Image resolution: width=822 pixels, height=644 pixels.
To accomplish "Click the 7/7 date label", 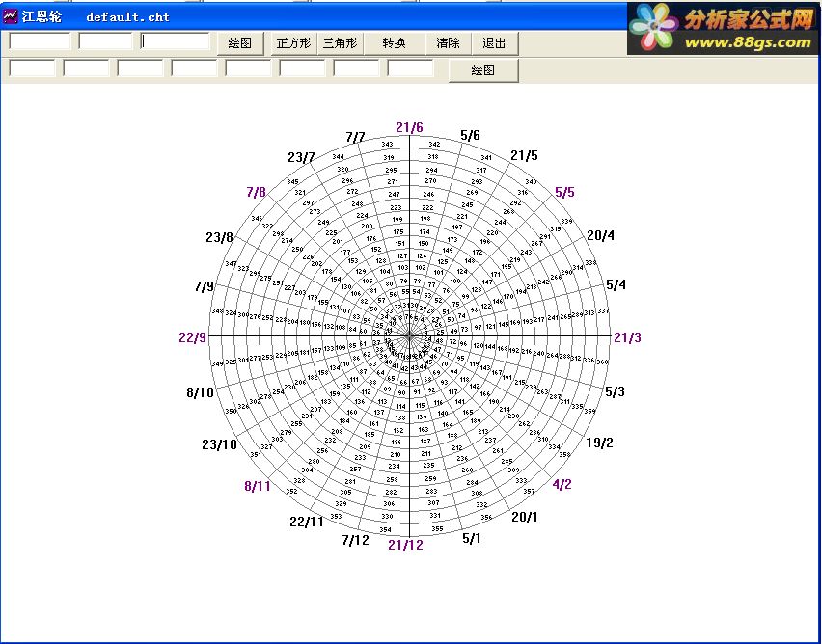I will (x=355, y=137).
